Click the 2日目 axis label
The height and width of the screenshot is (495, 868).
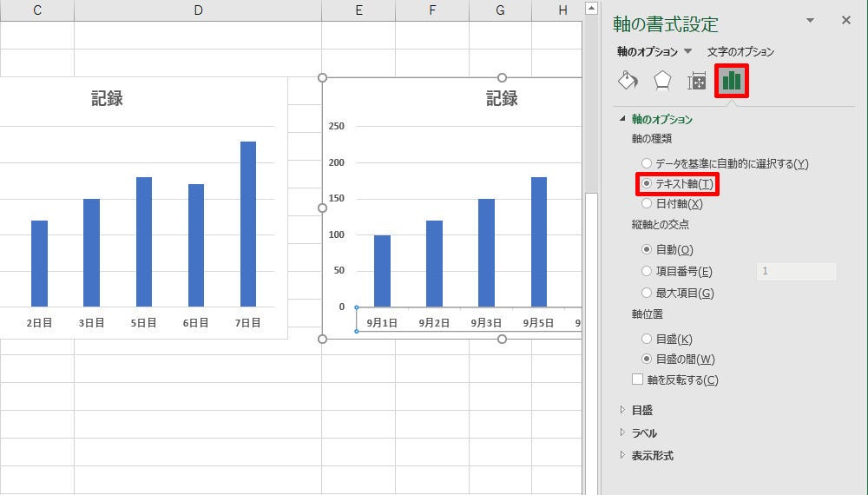pyautogui.click(x=39, y=323)
